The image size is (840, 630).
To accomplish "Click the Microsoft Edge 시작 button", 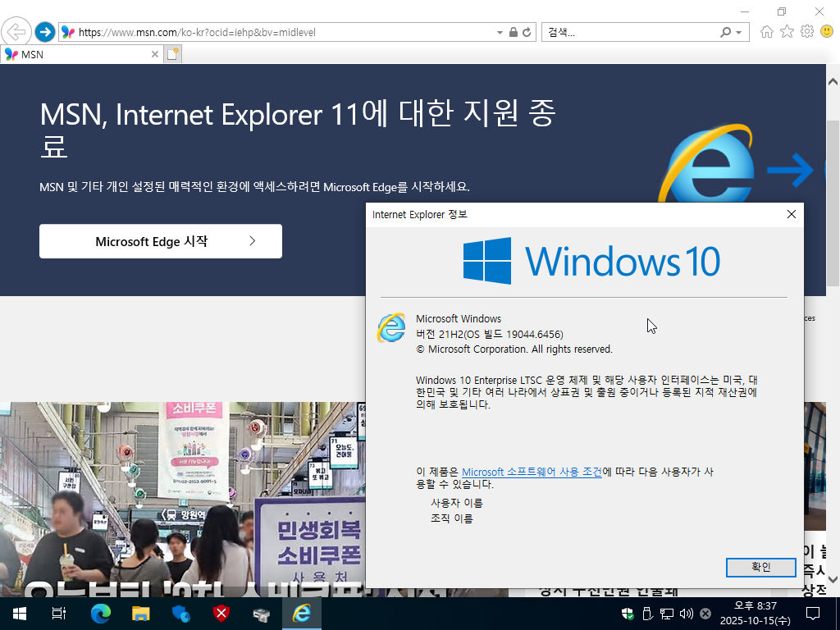I will pos(161,241).
